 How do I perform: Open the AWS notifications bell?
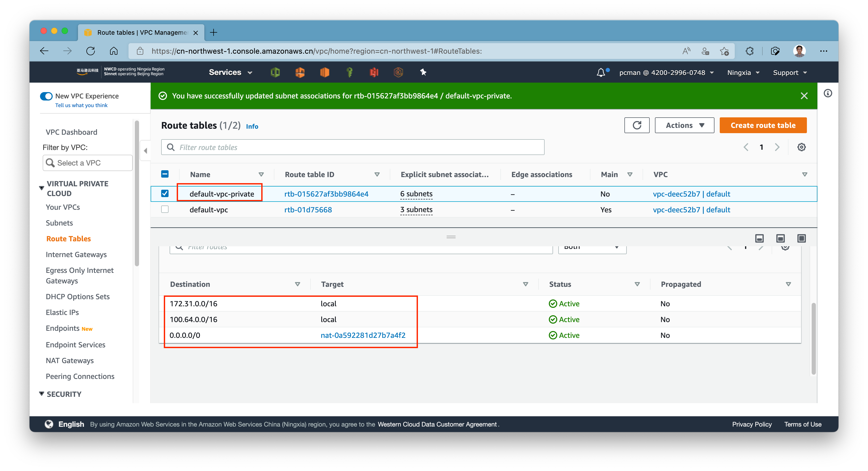point(601,72)
